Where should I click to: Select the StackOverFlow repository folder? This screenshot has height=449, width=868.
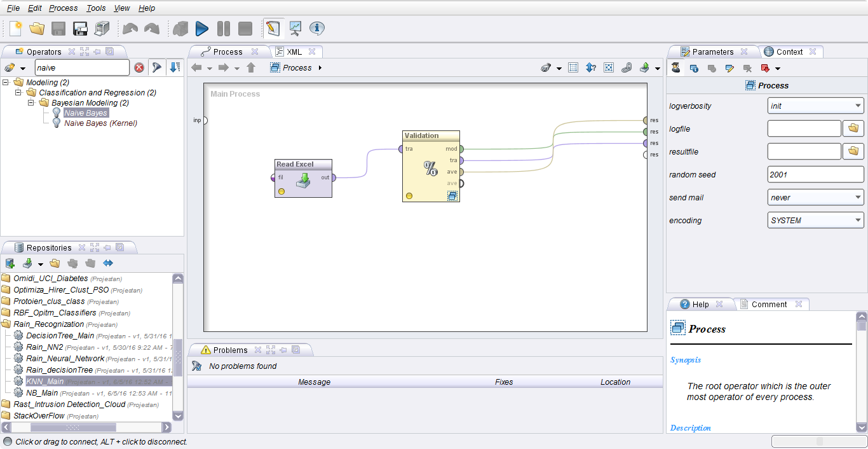(39, 416)
